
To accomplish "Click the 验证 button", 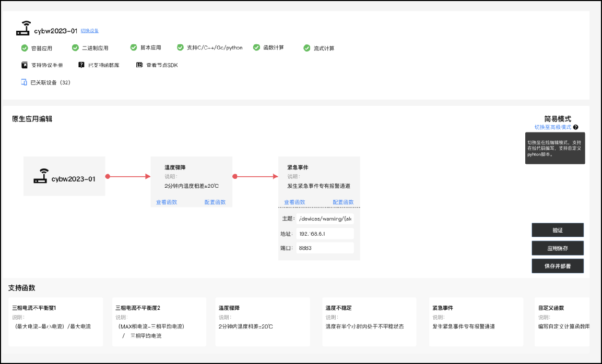I will click(558, 230).
